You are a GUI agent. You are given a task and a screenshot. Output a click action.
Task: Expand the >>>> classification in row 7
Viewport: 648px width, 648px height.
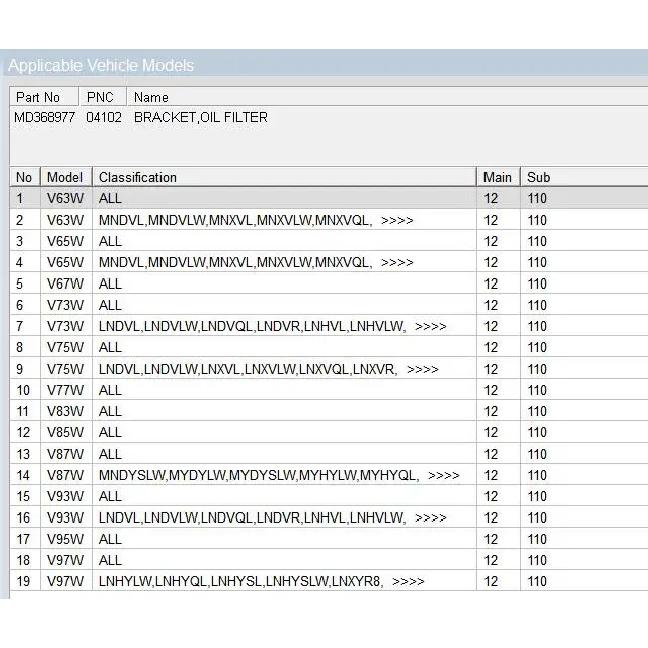click(431, 326)
